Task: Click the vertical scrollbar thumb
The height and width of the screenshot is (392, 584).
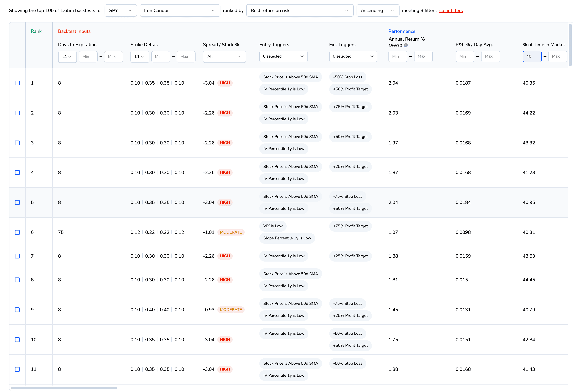Action: tap(570, 45)
